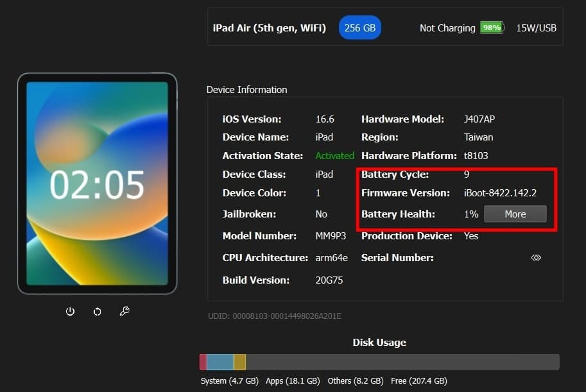Click the Build Version value 20G75

pos(329,280)
